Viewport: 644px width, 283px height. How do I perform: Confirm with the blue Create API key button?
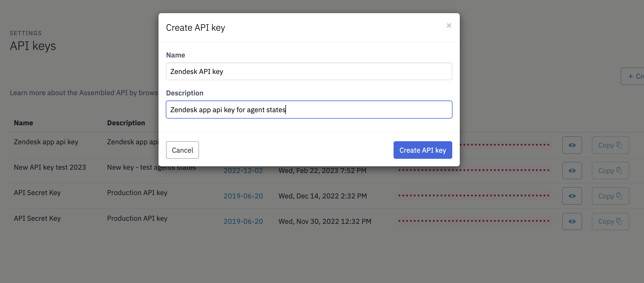[x=423, y=150]
